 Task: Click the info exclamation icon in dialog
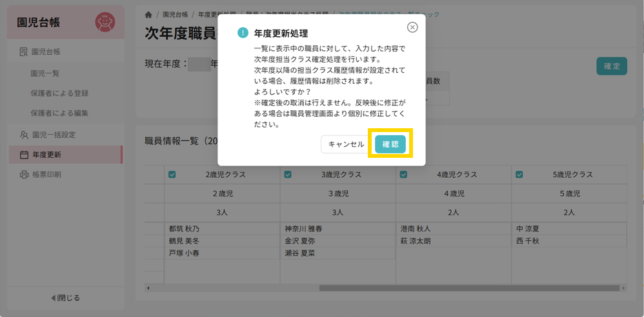click(x=243, y=33)
